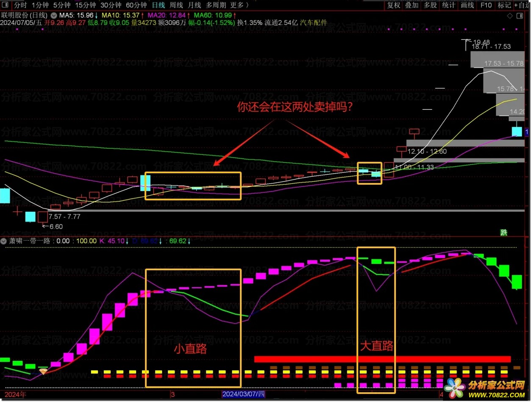Click the 2024/07/05/五 date text
Screen dimensions: 532x402
coord(21,22)
